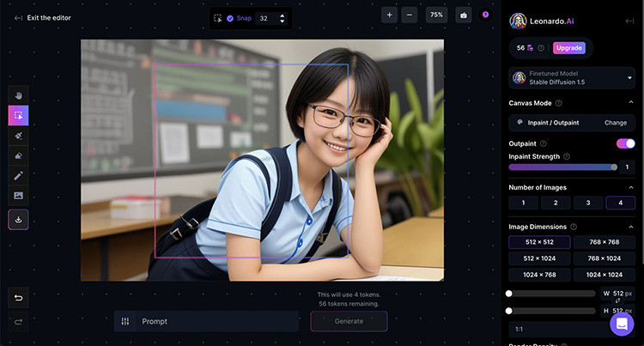Zoom in with the plus button

point(389,15)
